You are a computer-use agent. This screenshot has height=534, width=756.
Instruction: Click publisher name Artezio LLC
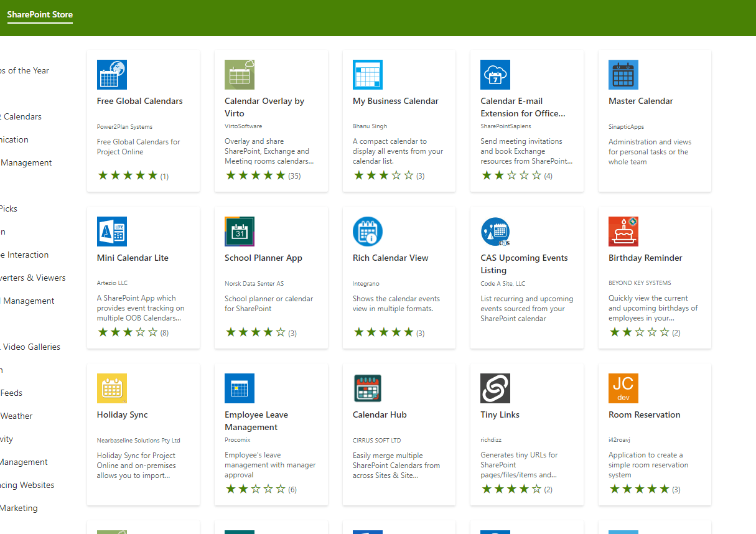click(x=112, y=283)
